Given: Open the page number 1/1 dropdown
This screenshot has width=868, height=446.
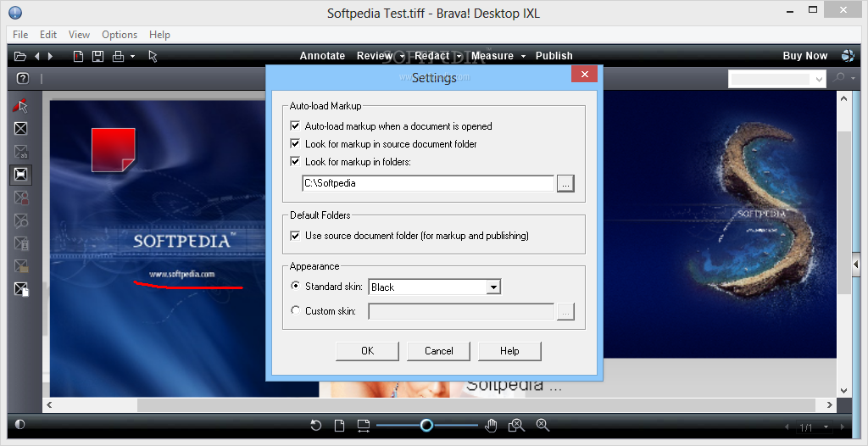Looking at the screenshot, I should pyautogui.click(x=826, y=427).
